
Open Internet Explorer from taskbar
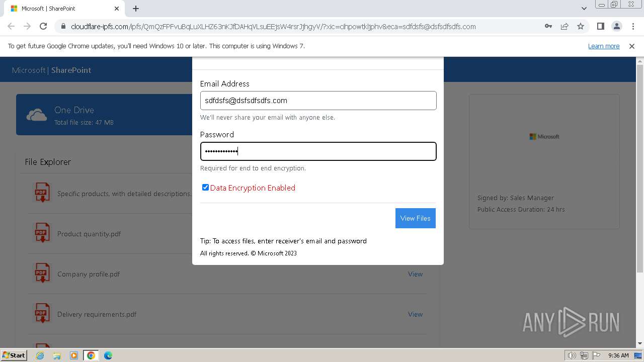coord(40,355)
